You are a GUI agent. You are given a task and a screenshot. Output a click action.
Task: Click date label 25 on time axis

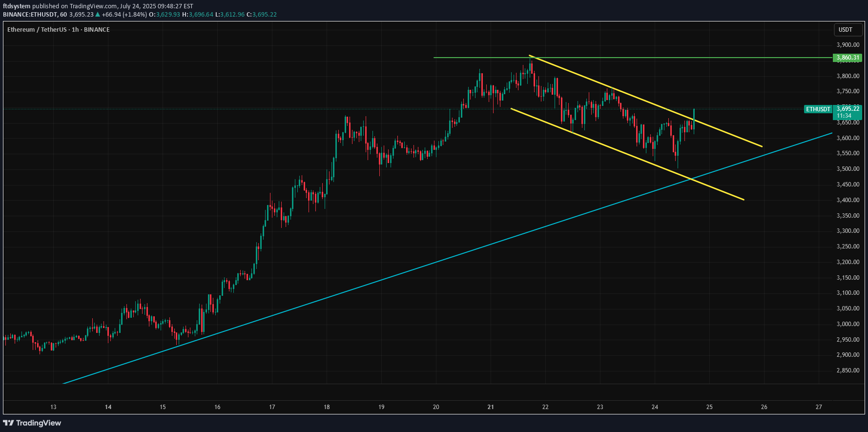[x=709, y=407]
